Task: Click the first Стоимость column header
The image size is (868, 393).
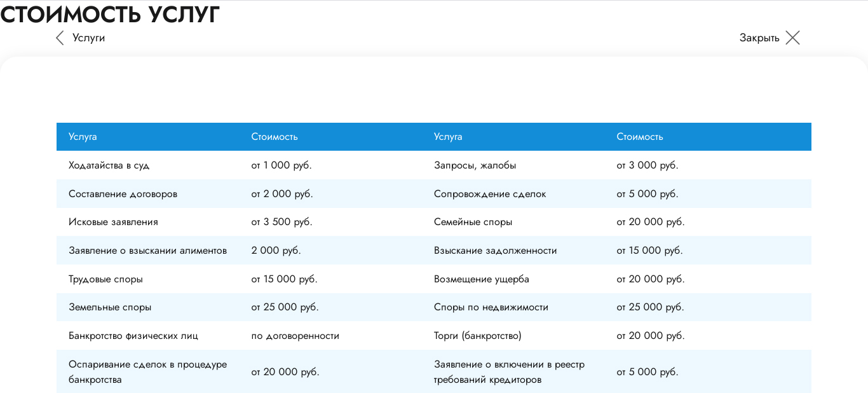Action: (x=275, y=137)
